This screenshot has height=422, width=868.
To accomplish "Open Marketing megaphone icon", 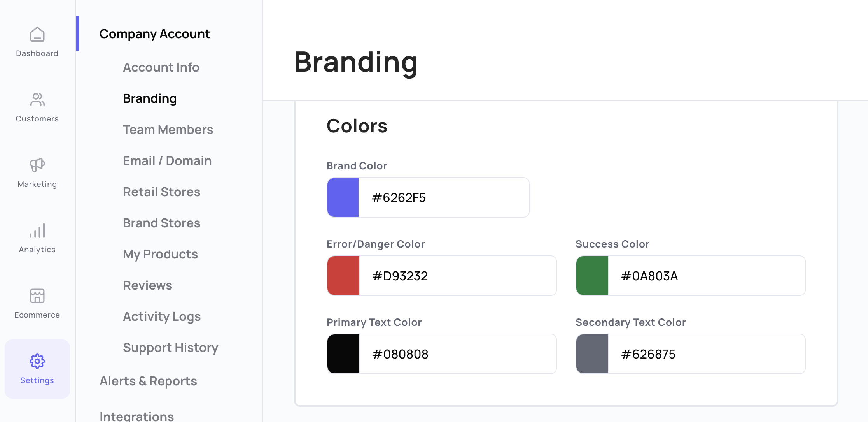I will pos(37,165).
